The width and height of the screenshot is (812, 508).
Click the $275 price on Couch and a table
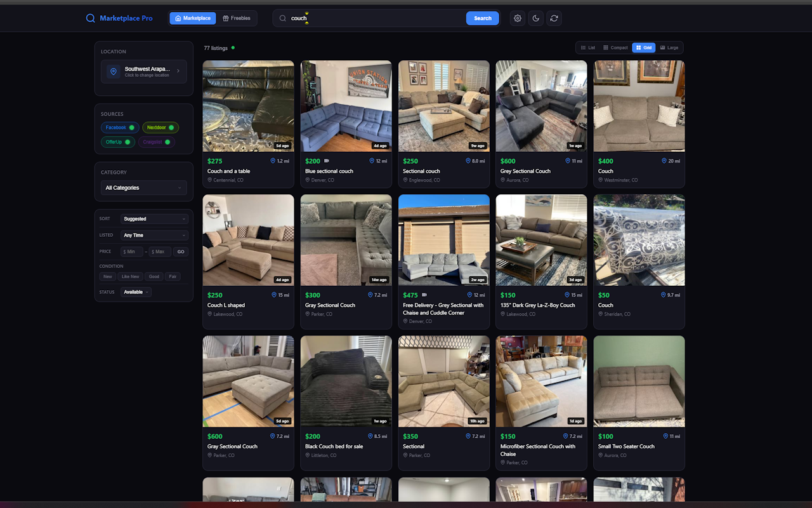coord(215,161)
